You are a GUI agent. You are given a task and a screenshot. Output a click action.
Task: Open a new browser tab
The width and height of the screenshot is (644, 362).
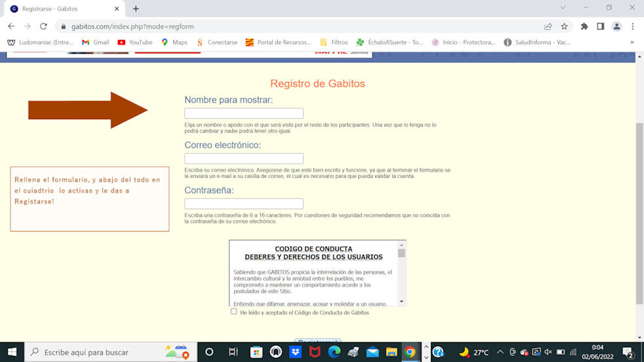(x=136, y=9)
